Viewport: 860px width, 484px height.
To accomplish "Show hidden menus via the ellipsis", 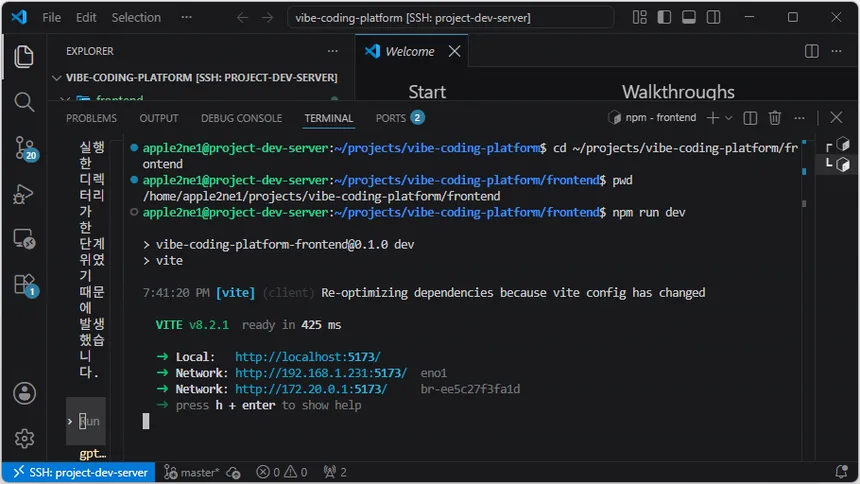I will click(x=186, y=18).
